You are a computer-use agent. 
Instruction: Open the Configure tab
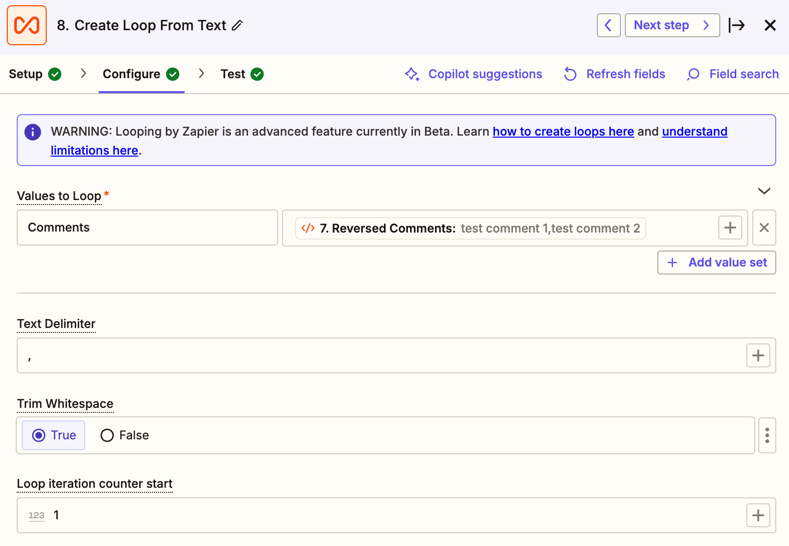click(x=141, y=74)
